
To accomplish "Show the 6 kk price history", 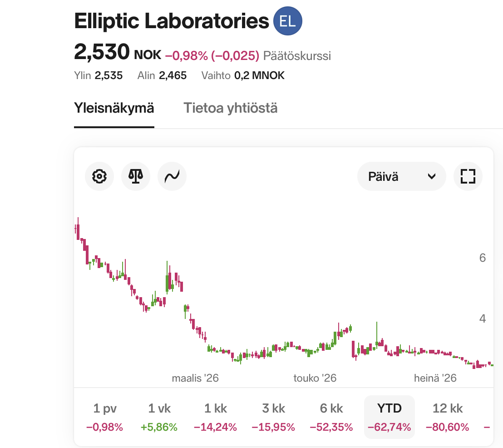I will pos(331,417).
